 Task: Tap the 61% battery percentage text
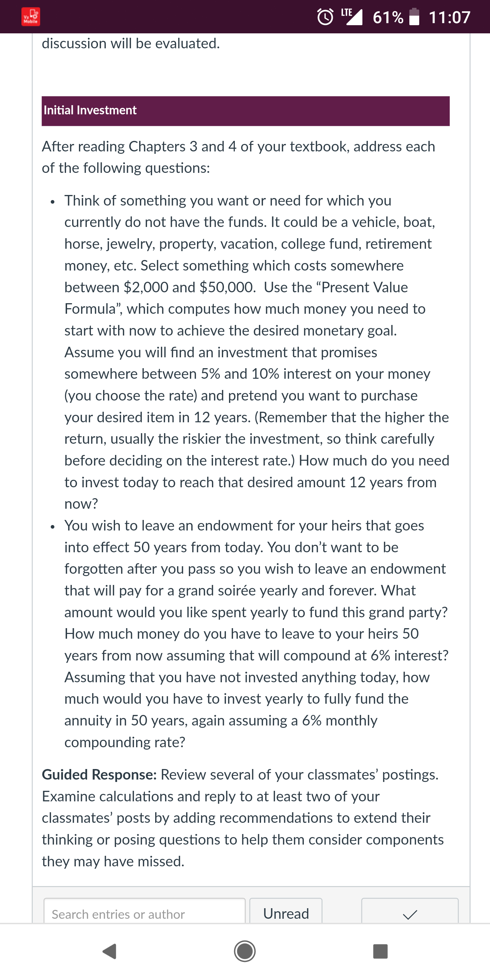point(388,17)
